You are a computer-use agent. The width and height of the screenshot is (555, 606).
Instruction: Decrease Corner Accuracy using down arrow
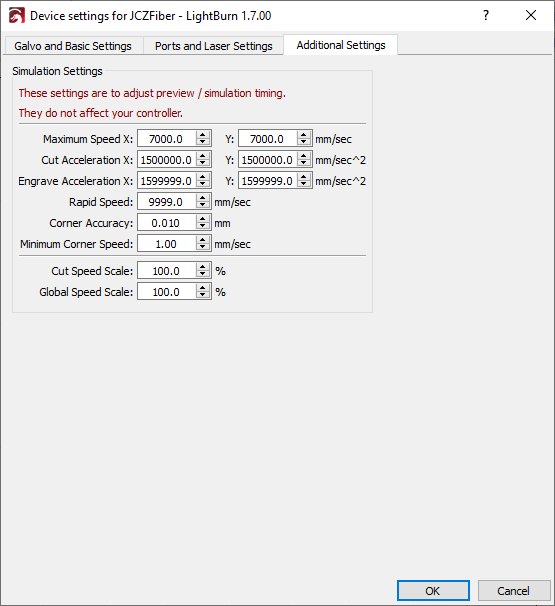[x=203, y=226]
